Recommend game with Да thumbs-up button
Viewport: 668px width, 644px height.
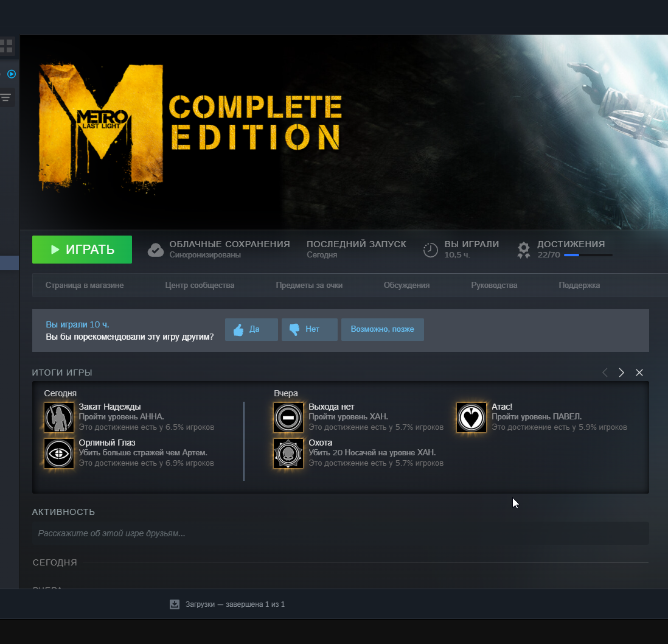251,329
